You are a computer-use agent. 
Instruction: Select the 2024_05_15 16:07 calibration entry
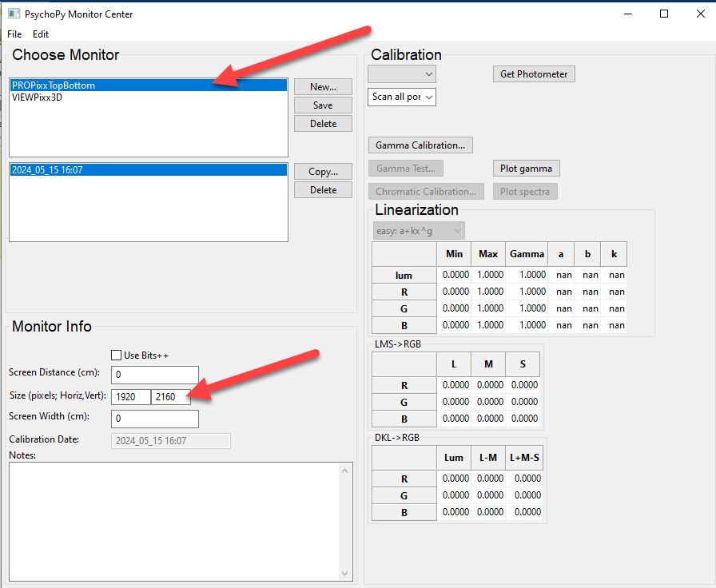48,170
